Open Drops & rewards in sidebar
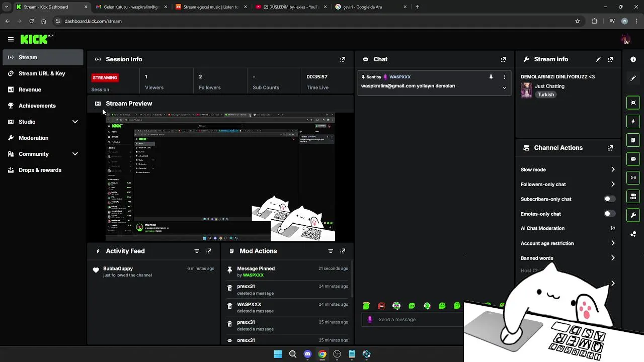This screenshot has width=644, height=362. tap(43, 170)
